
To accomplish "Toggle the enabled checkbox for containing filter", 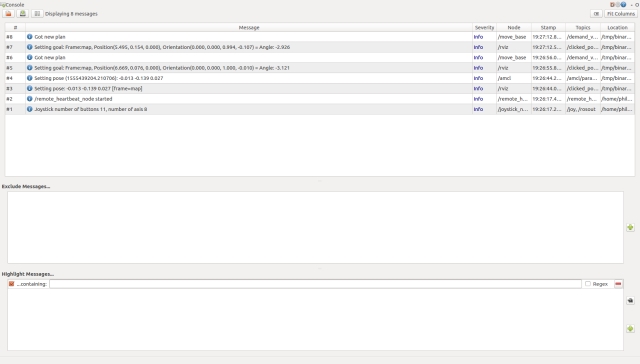I will click(11, 284).
